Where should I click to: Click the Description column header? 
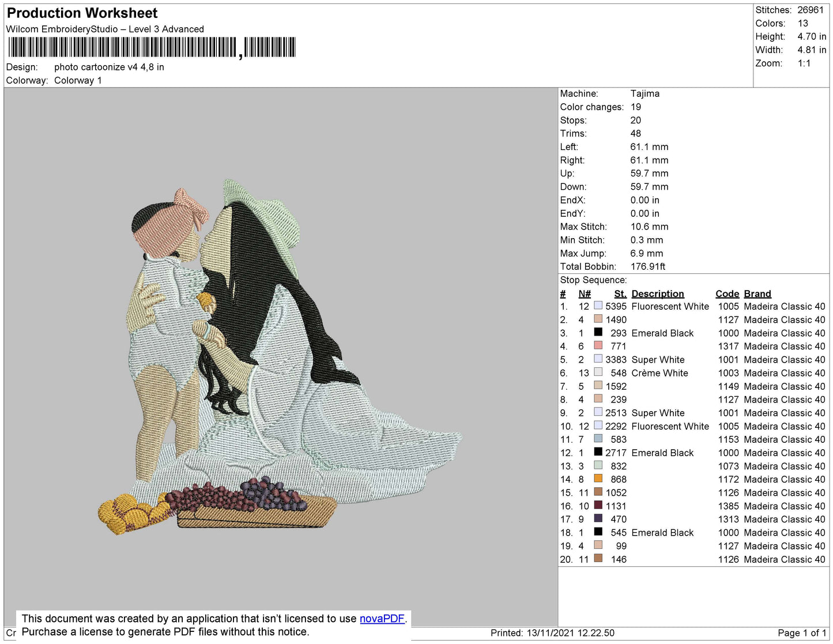point(658,293)
